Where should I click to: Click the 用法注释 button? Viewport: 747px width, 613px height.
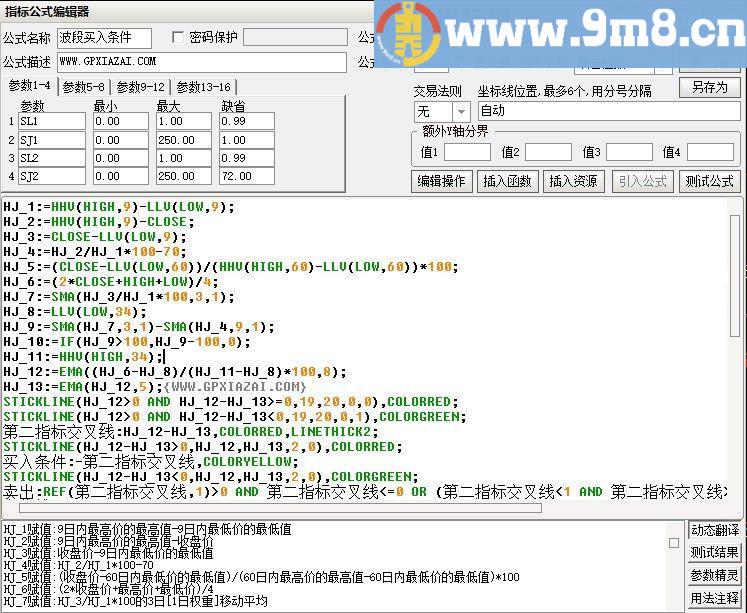point(715,598)
